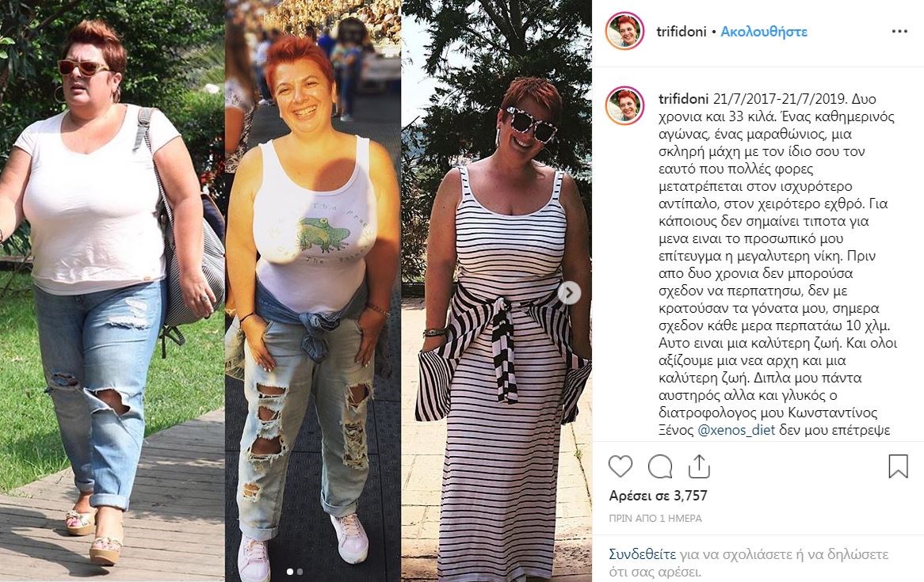Select the first carousel indicator dot

(x=289, y=571)
